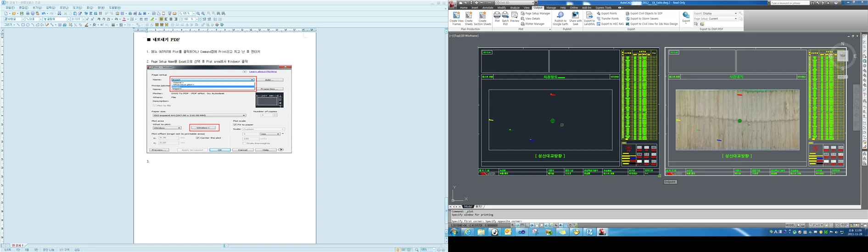Viewport: 868px width, 252px height.
Task: Select the ellipse drawing tool in Hangul
Action: 28,25
